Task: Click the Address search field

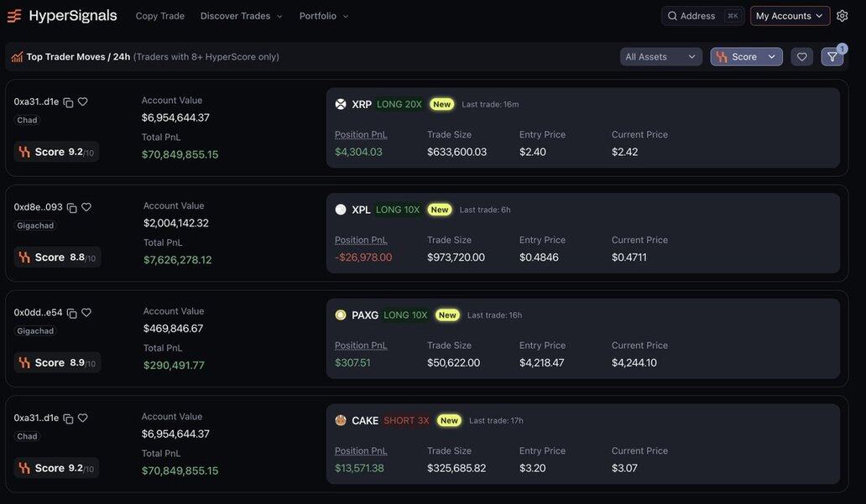Action: pyautogui.click(x=702, y=16)
